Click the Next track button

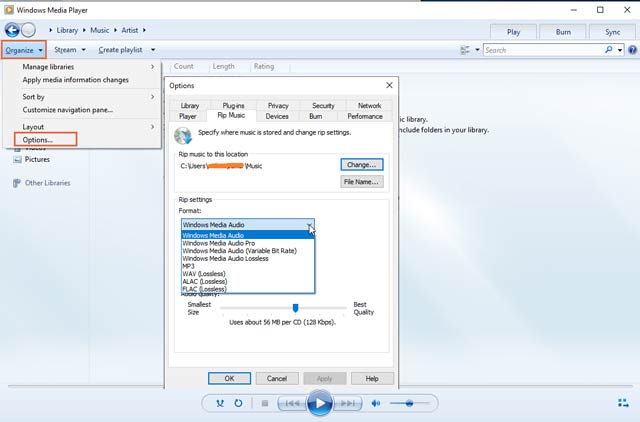347,403
